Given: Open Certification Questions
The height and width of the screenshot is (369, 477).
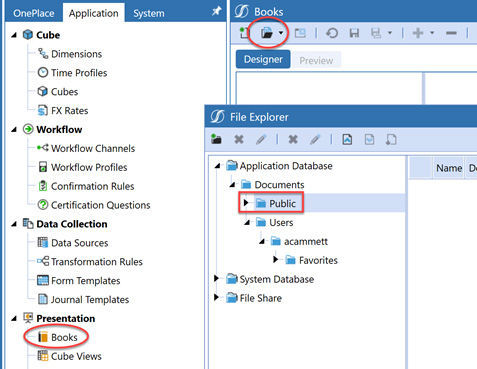Looking at the screenshot, I should (100, 205).
